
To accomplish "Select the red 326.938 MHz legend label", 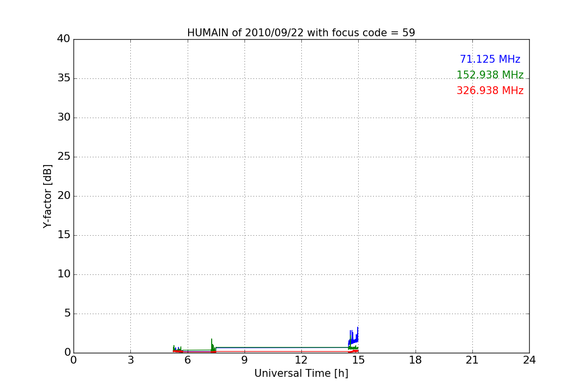I will click(x=490, y=91).
